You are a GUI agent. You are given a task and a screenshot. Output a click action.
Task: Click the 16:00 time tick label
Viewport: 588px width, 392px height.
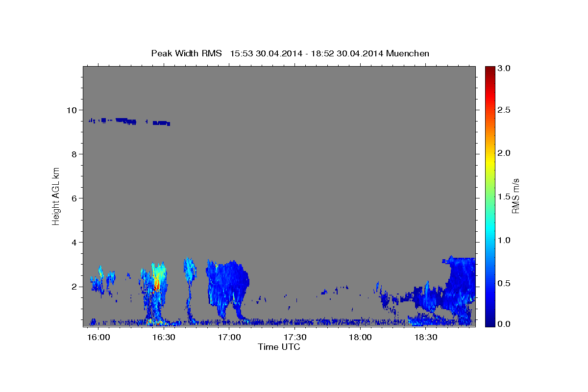(98, 338)
